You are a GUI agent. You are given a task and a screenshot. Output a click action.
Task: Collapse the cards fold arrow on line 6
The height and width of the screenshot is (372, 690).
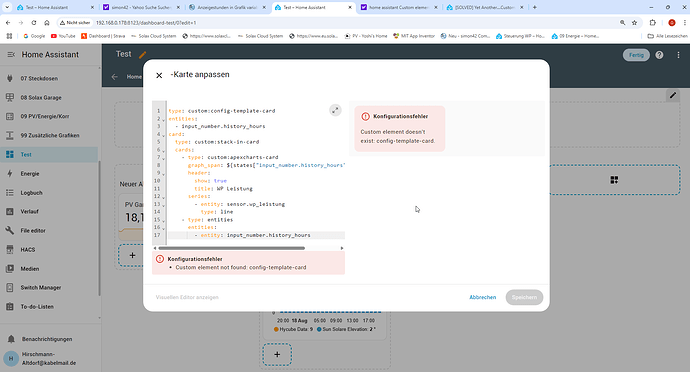coord(164,151)
